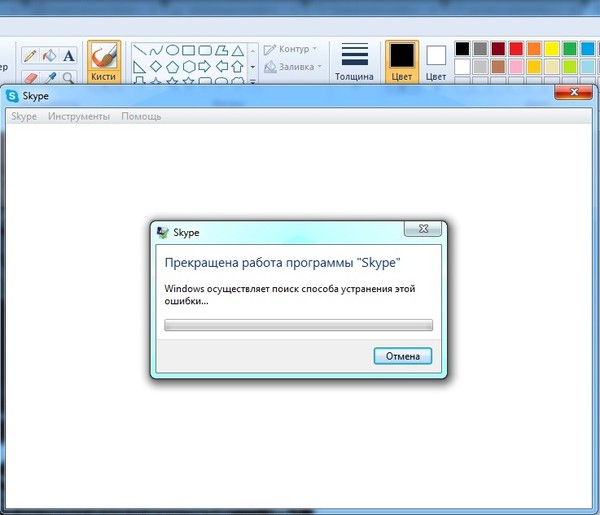Choose the diamond shape
The width and height of the screenshot is (600, 515).
[156, 67]
